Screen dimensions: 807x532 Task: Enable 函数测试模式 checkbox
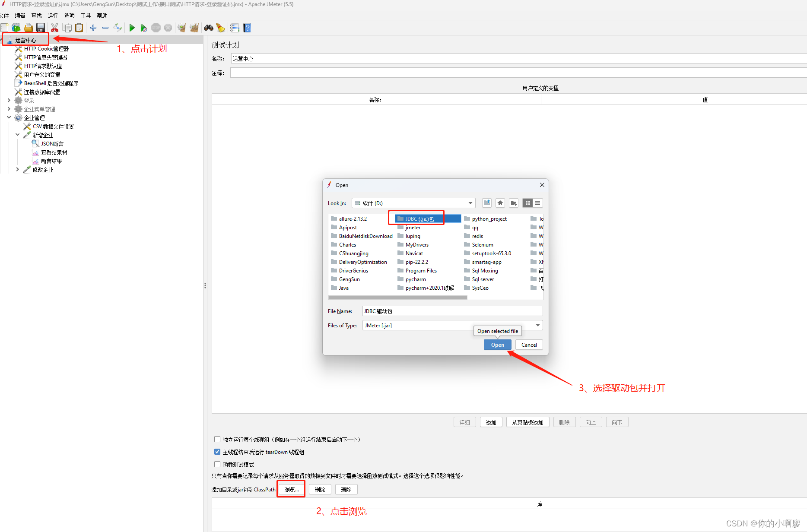[217, 464]
